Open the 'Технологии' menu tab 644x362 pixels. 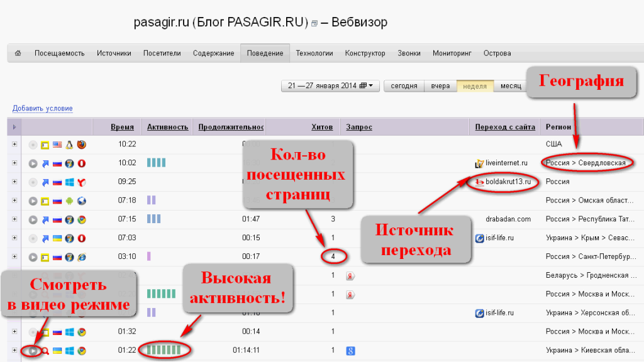(314, 53)
